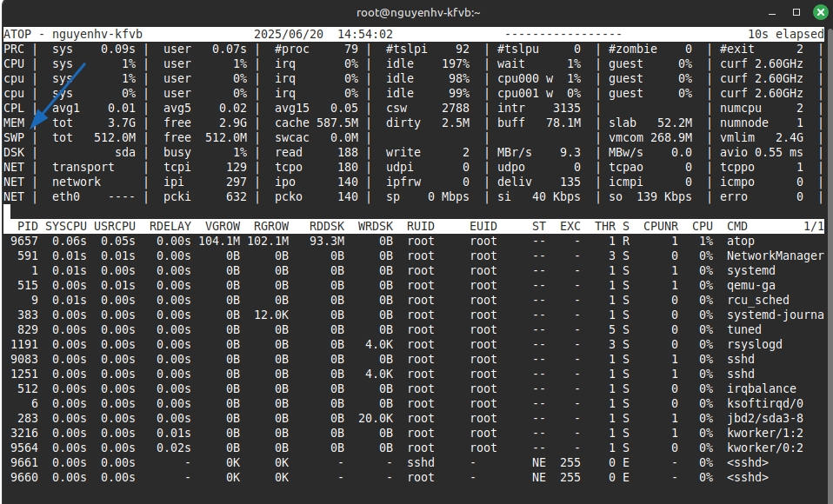Select the systemd-journa process entry
This screenshot has width=833, height=504.
(x=775, y=315)
